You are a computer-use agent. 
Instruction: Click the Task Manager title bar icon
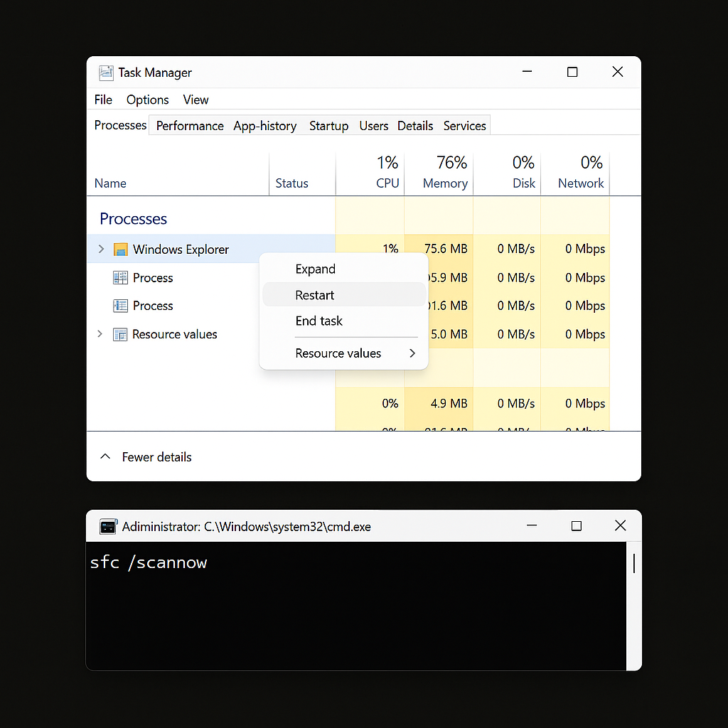pyautogui.click(x=106, y=73)
